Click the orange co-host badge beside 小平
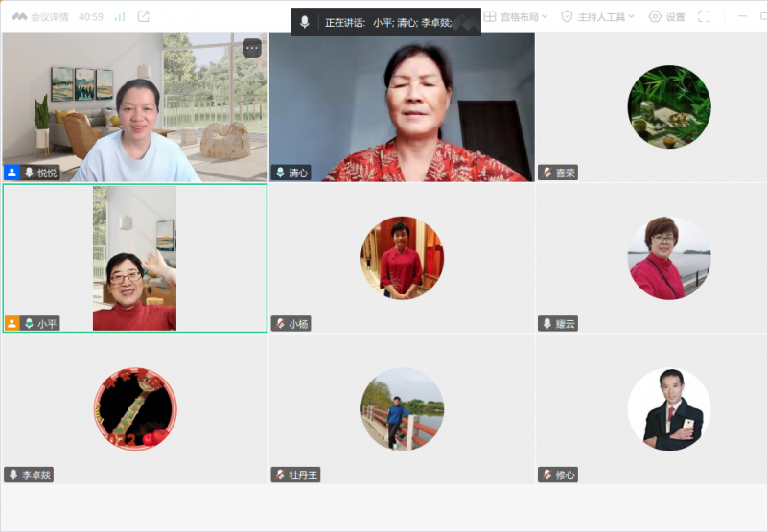Viewport: 767px width, 532px height. click(12, 324)
